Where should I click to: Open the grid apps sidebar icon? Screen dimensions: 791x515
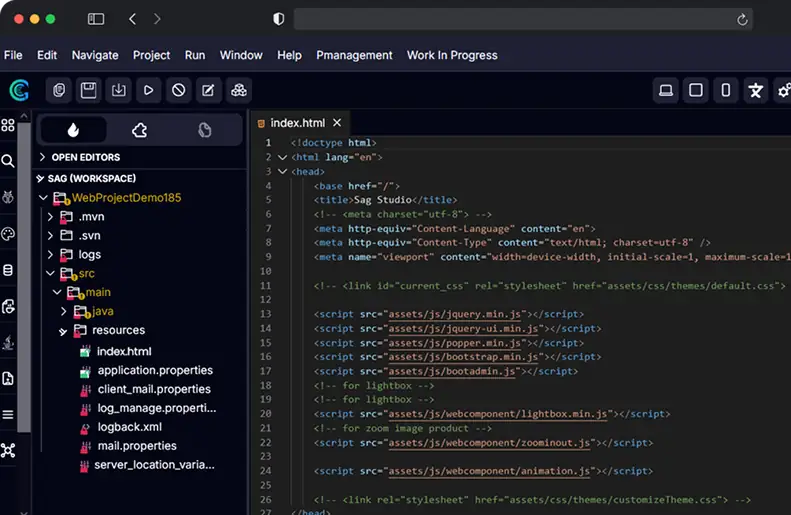(8, 125)
